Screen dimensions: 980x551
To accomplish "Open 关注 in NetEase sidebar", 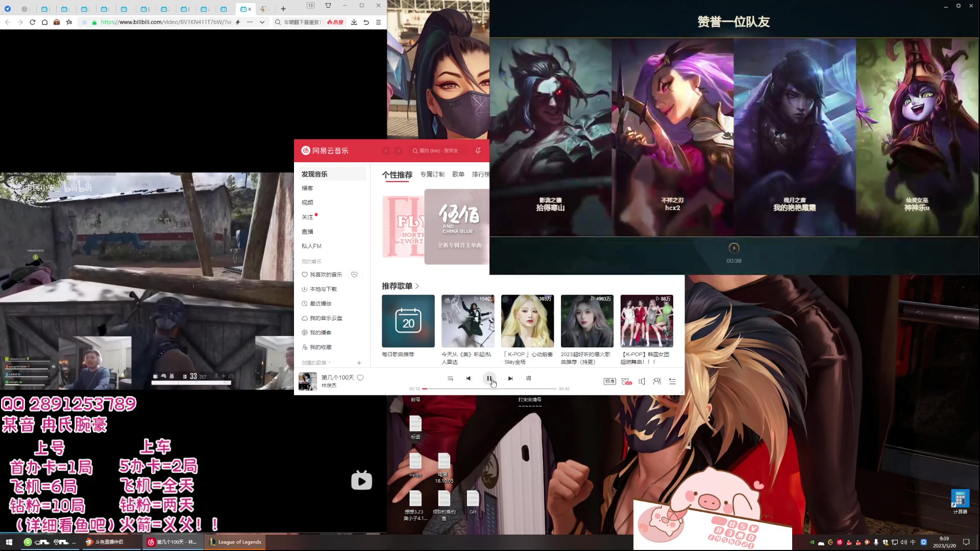I will (x=307, y=217).
